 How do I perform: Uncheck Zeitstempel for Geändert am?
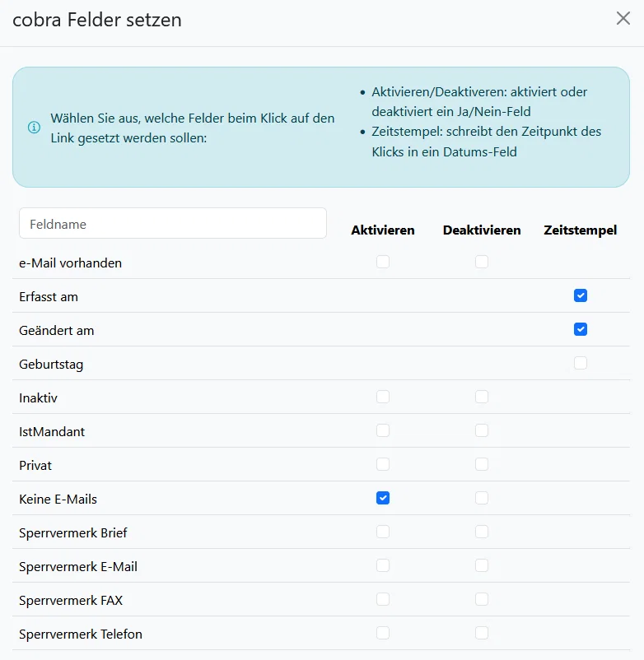click(581, 329)
